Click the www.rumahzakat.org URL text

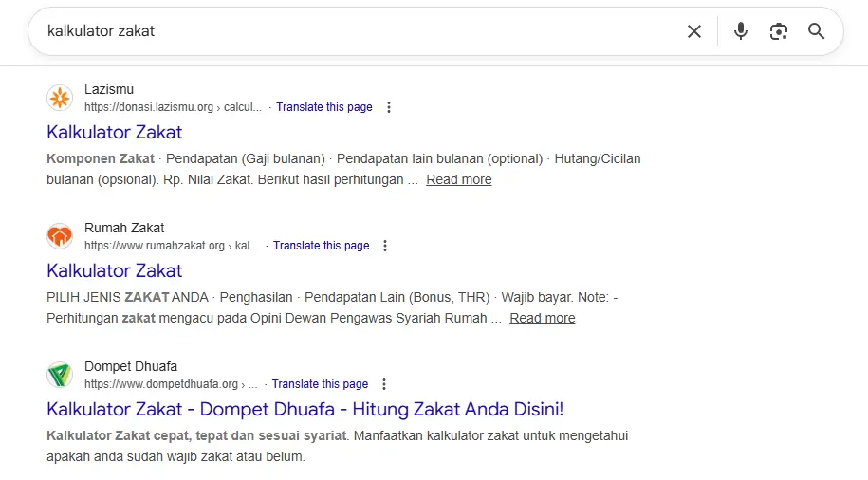(172, 246)
